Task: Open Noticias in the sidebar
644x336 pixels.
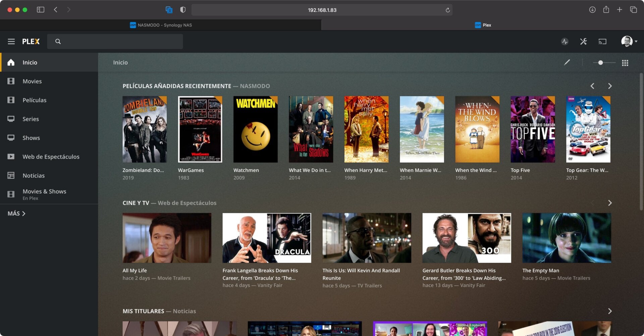Action: click(33, 176)
